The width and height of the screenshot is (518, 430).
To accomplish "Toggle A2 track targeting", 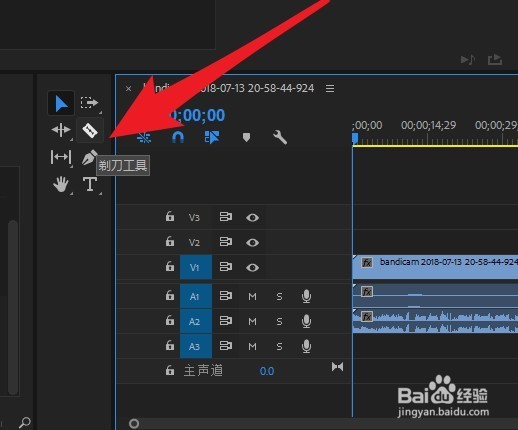I will coord(196,321).
